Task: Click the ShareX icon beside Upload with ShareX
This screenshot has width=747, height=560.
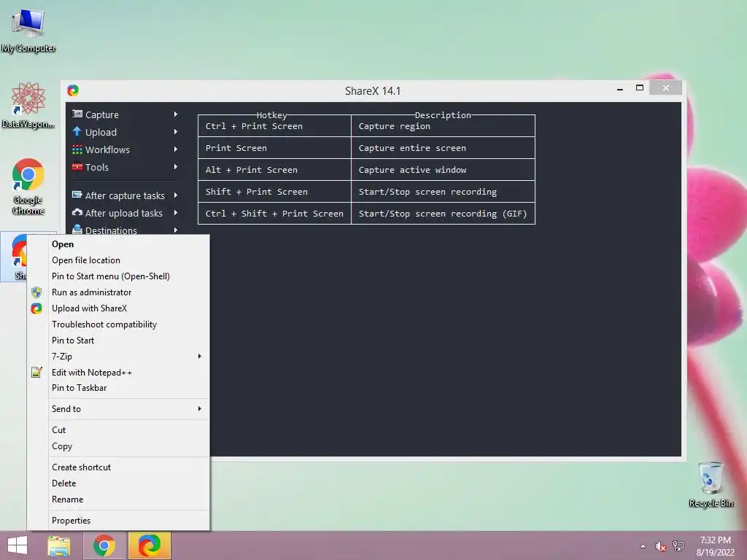Action: click(36, 308)
